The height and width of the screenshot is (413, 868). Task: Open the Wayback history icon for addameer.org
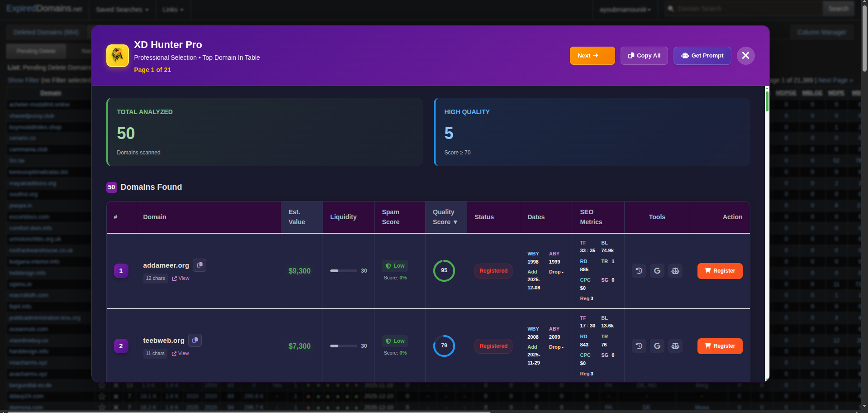pos(639,270)
